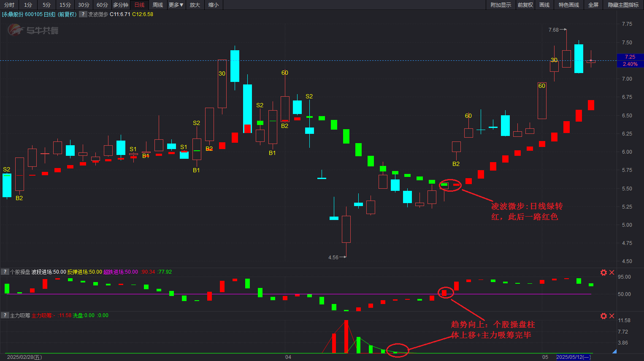The width and height of the screenshot is (644, 361).
Task: Click 隐藏主图指标 to hide main indicator
Action: 623,5
